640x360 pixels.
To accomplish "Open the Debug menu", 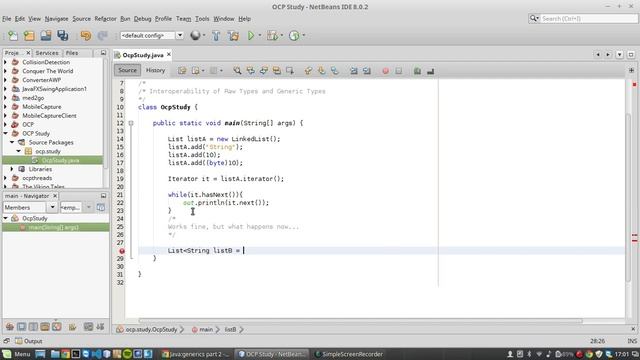I will pyautogui.click(x=142, y=19).
